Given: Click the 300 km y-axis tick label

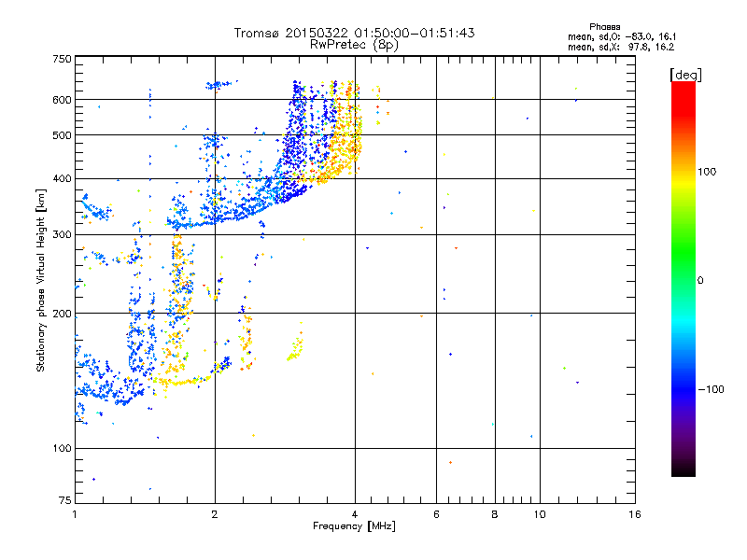Looking at the screenshot, I should 62,234.
